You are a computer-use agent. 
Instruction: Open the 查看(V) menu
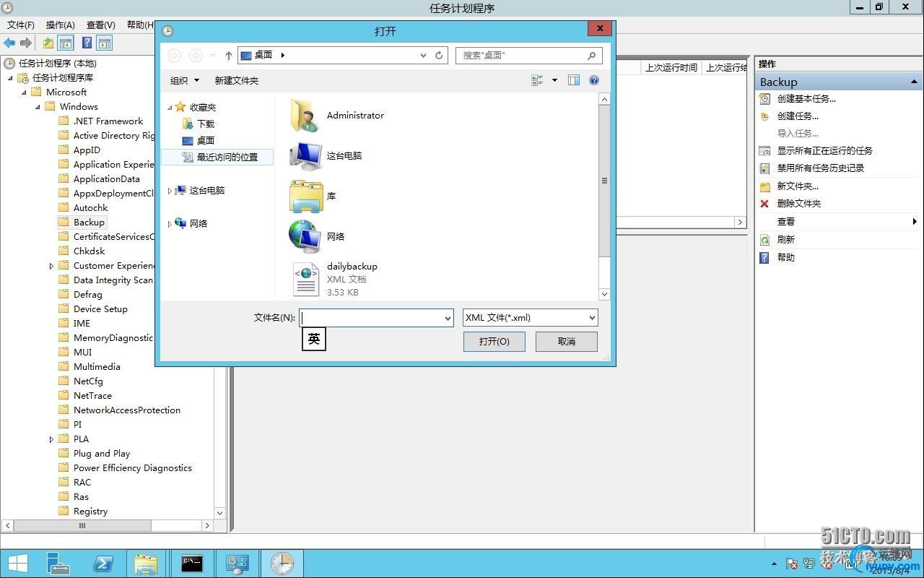point(100,25)
